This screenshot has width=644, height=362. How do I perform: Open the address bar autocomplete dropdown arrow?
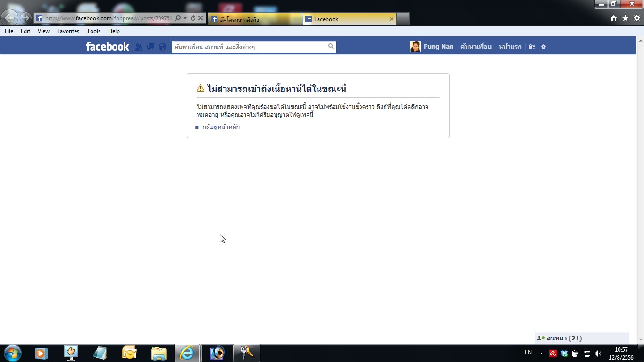point(185,18)
